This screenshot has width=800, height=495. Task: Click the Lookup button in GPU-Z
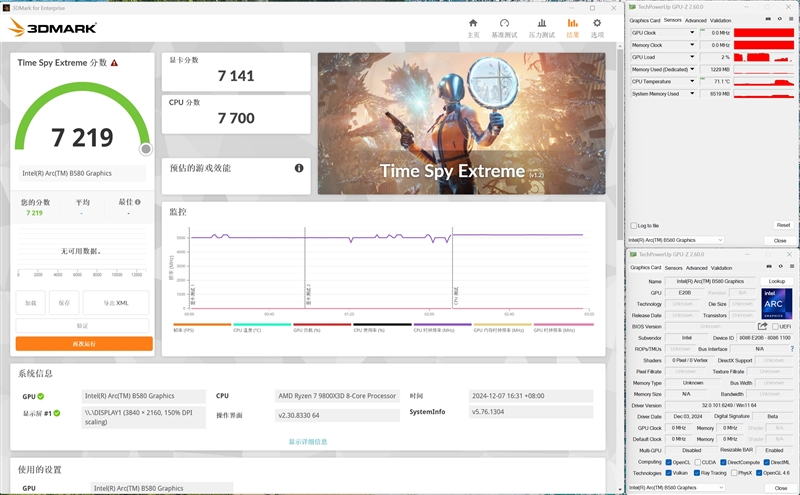[777, 281]
